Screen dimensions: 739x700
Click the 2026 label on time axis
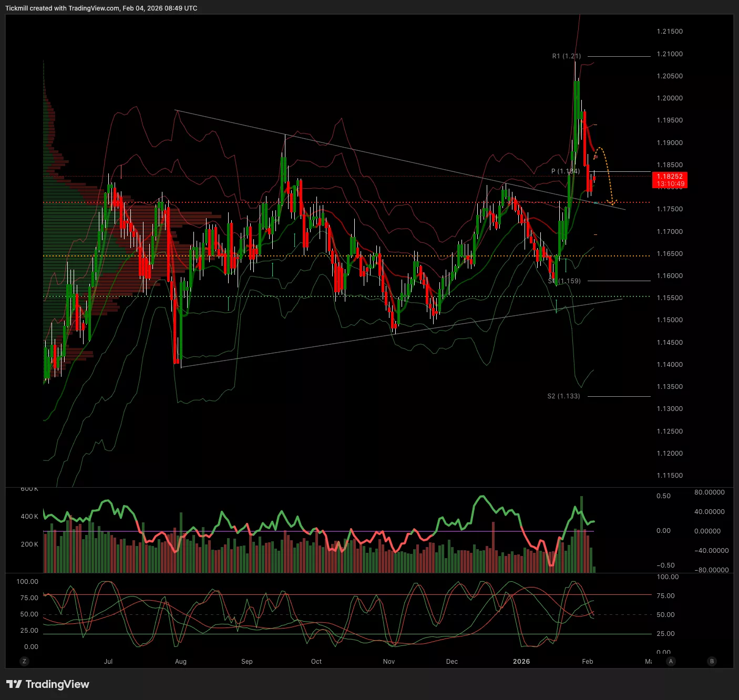(521, 662)
